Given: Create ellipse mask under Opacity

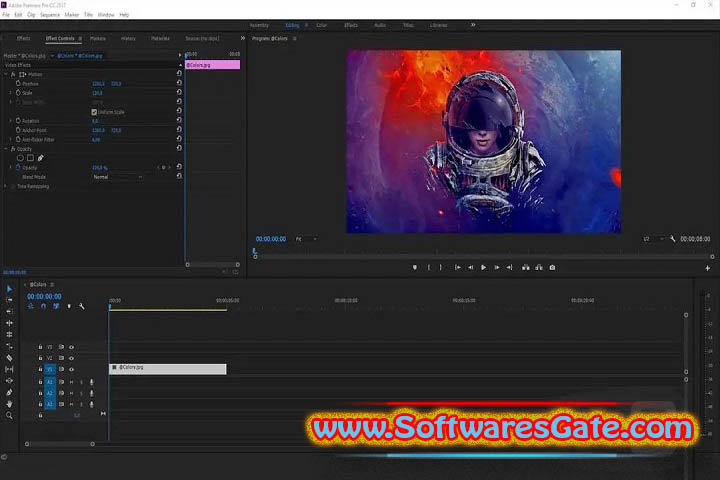Looking at the screenshot, I should [20, 158].
